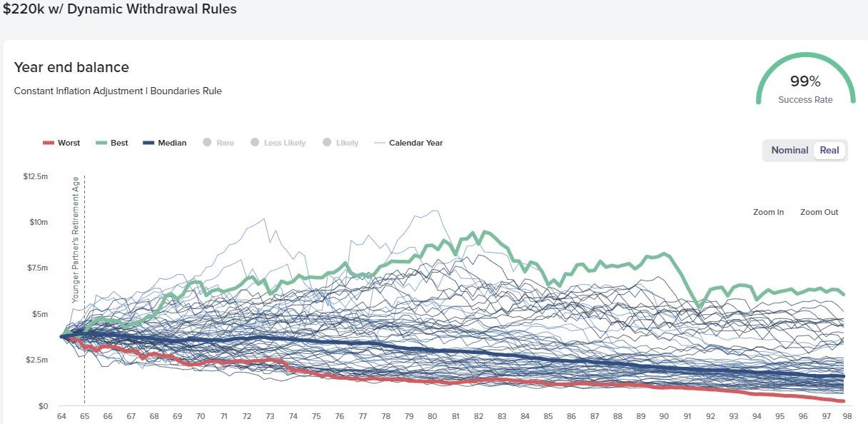Switch to Real values view
The width and height of the screenshot is (868, 424).
tap(829, 151)
